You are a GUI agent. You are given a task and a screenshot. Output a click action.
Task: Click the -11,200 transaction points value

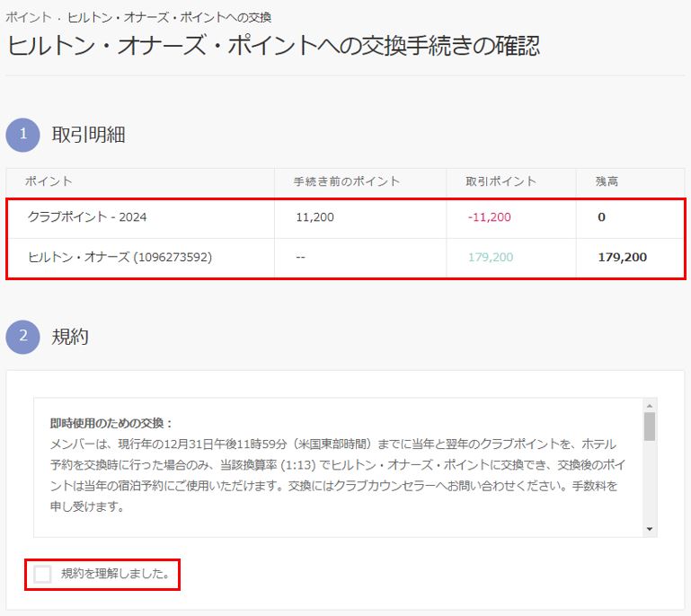(x=489, y=217)
